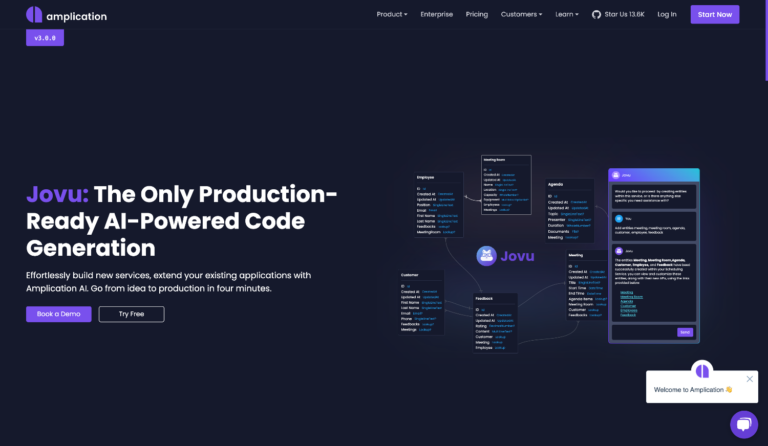
Task: Click the Jovu robot avatar icon
Action: (x=486, y=256)
